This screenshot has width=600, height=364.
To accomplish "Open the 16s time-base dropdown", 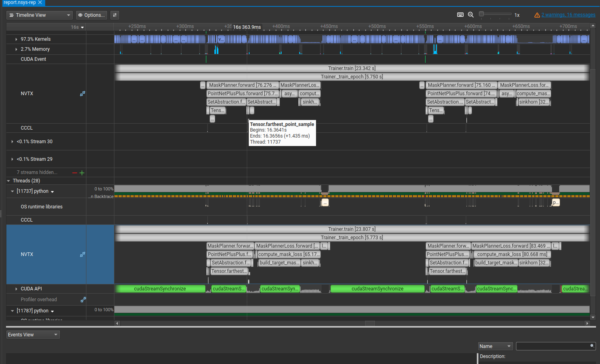I will 78,27.
